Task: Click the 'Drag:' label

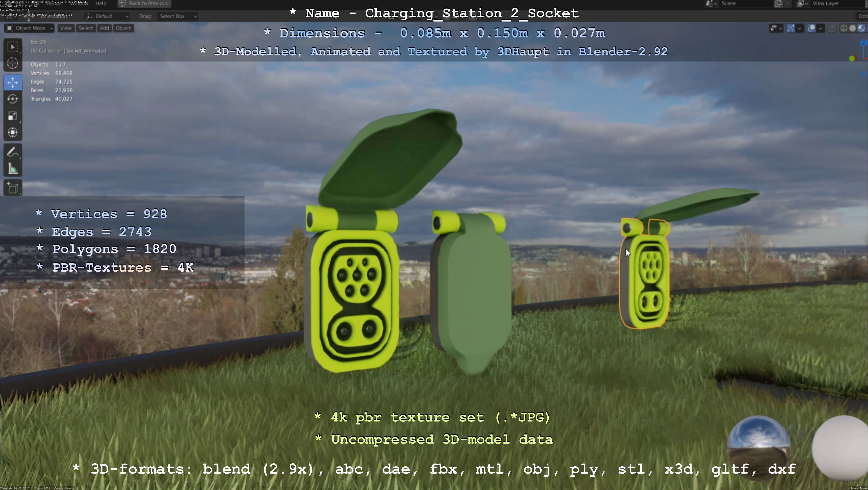Action: pyautogui.click(x=145, y=16)
